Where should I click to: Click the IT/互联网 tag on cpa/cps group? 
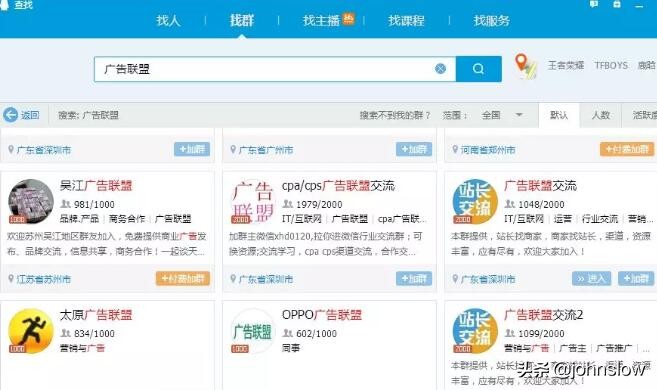pyautogui.click(x=302, y=219)
